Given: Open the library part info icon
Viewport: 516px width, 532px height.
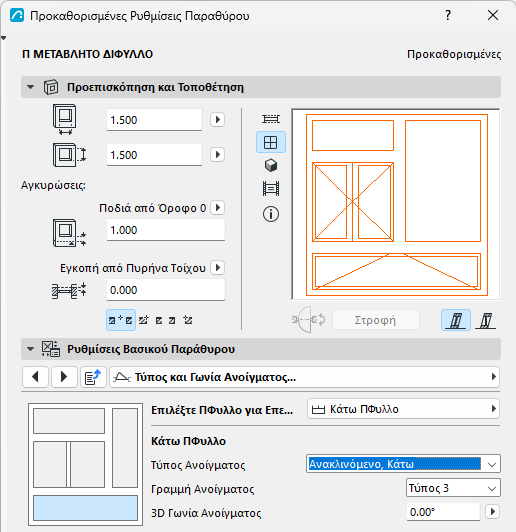Looking at the screenshot, I should (x=271, y=214).
